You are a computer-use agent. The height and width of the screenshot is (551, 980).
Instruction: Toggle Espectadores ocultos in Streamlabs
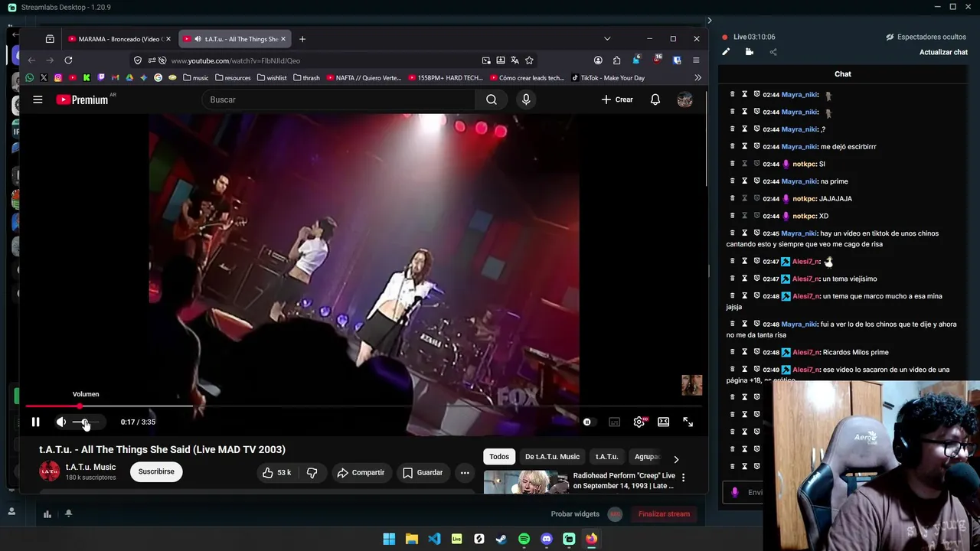coord(926,37)
